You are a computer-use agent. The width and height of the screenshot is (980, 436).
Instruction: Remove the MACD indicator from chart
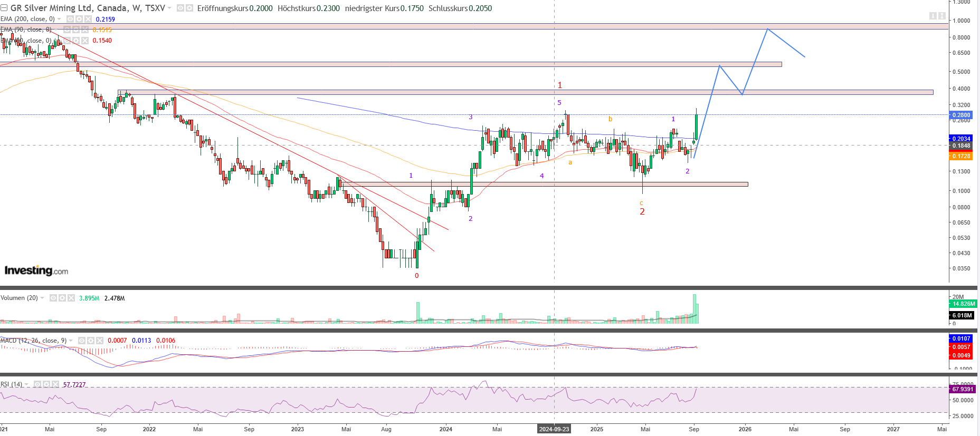[x=100, y=341]
